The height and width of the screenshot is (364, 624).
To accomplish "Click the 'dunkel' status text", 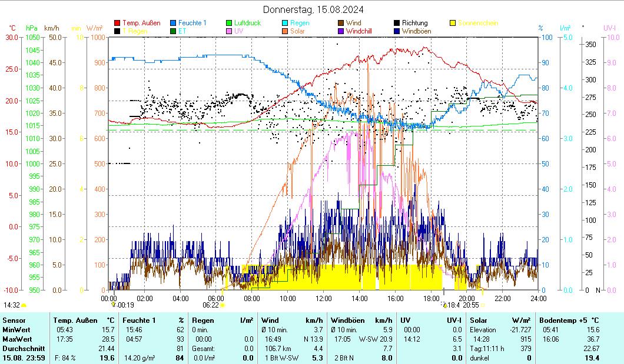I will [x=479, y=358].
